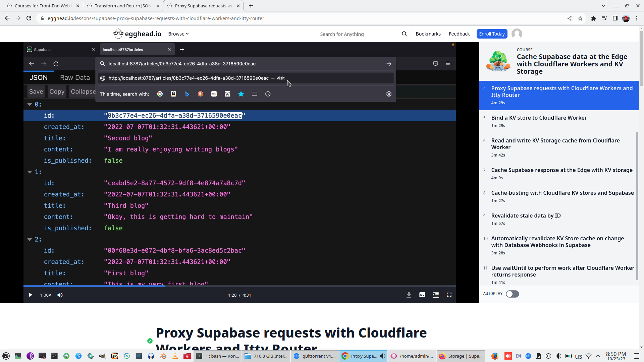Mute the video player volume
Screen dimensions: 644x362
click(60, 295)
